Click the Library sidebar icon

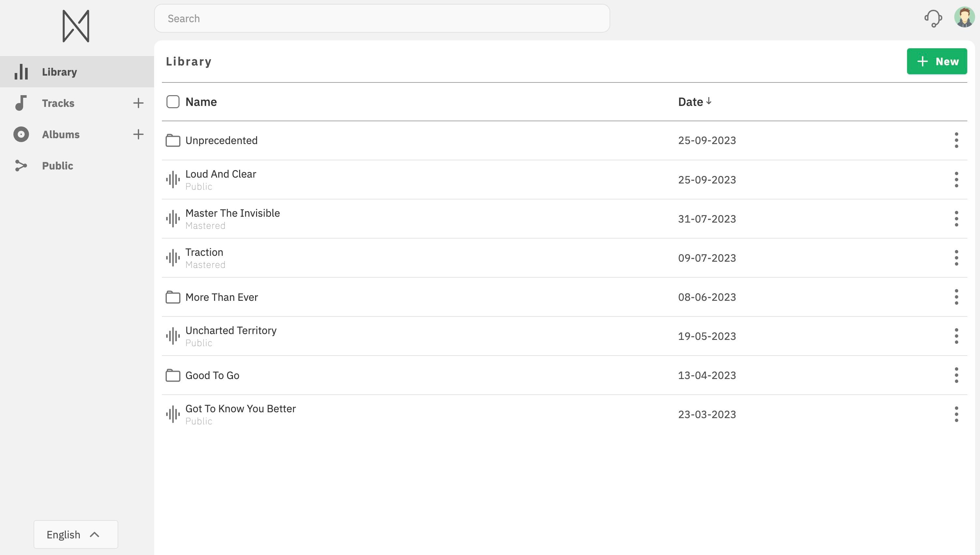pos(22,71)
